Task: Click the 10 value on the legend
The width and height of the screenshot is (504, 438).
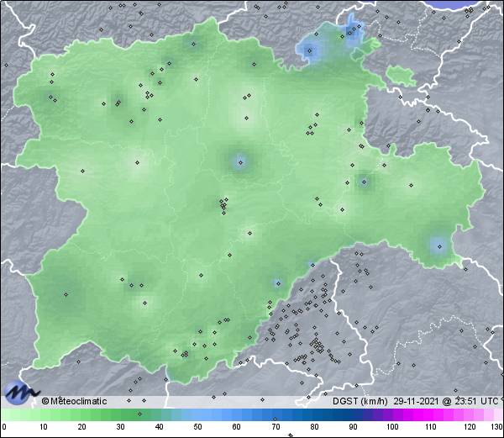Action: (44, 427)
